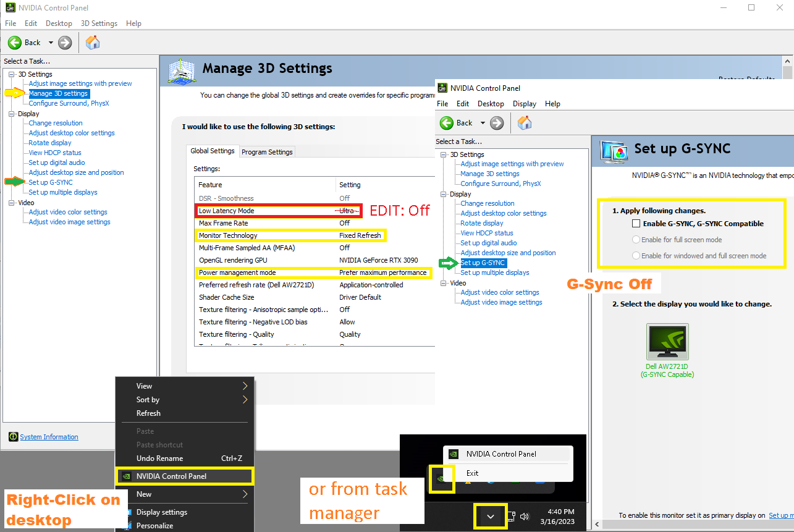
Task: Select the Power management mode row
Action: (313, 272)
